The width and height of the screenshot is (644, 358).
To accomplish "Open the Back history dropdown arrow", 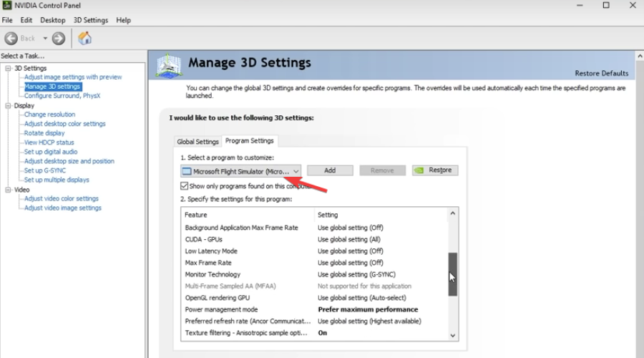I will tap(45, 38).
